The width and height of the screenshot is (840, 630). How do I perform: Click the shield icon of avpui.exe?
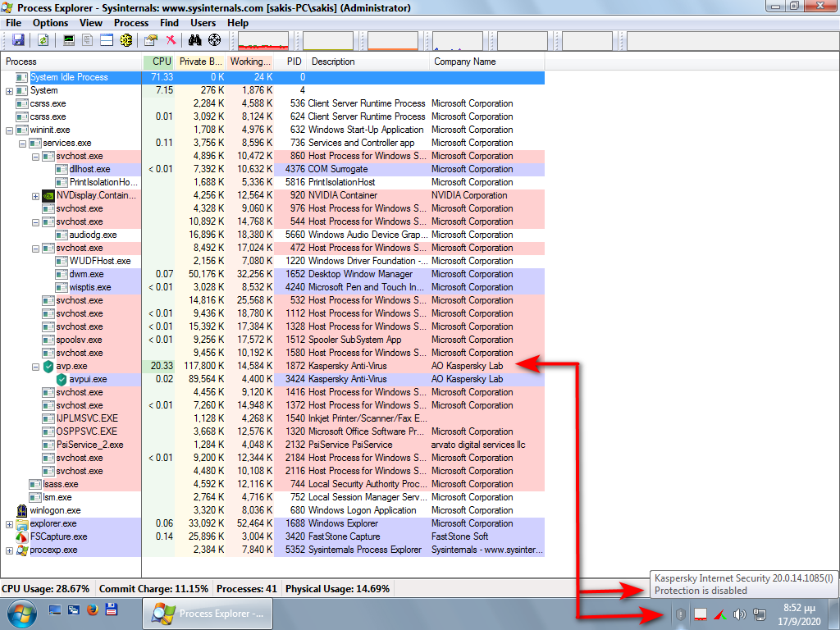pyautogui.click(x=61, y=379)
